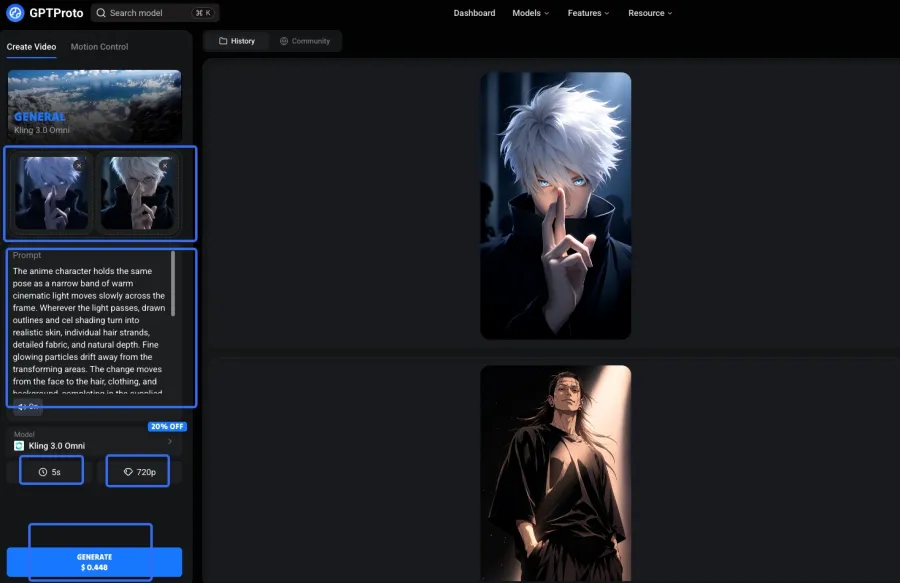The image size is (900, 583).
Task: Open the 5s duration selector
Action: point(51,471)
